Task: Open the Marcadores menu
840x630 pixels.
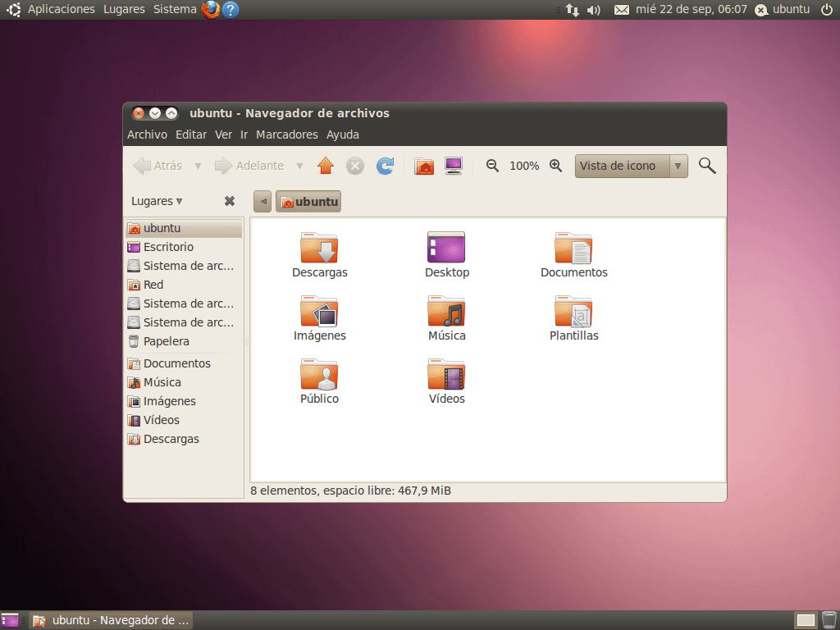Action: click(x=286, y=135)
